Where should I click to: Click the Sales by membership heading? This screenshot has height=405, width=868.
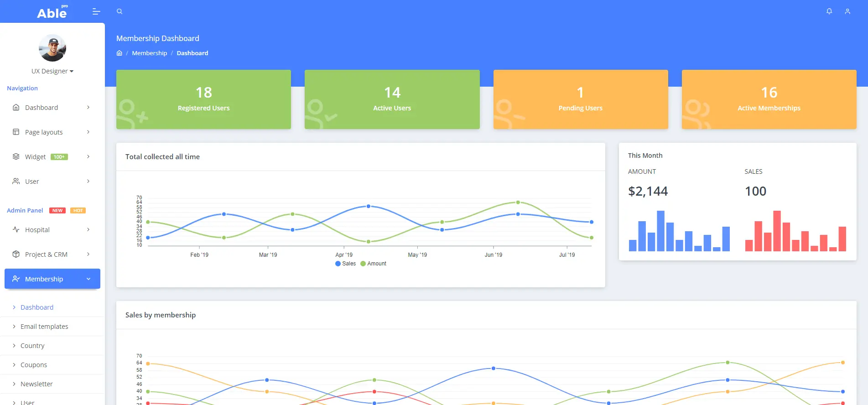(x=161, y=315)
